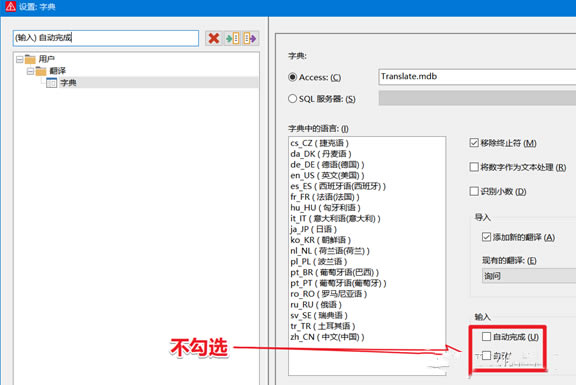Uncheck the 添加新的翻译 (A) checkbox

pyautogui.click(x=486, y=237)
